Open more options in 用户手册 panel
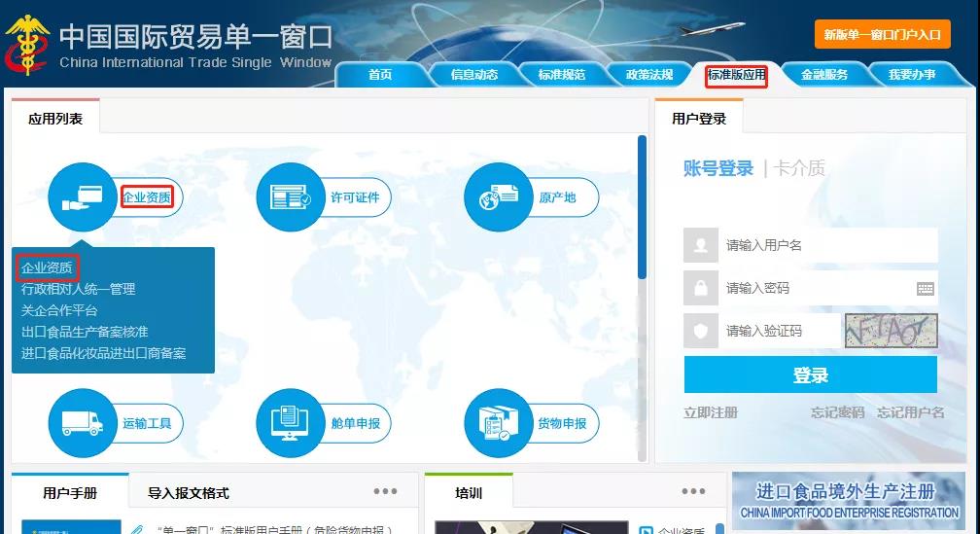 click(x=385, y=491)
